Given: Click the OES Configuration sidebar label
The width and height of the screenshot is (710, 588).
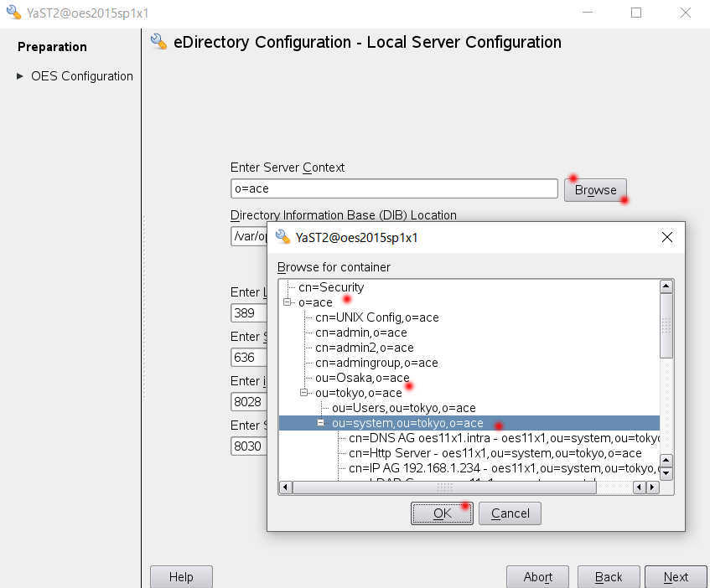Looking at the screenshot, I should pyautogui.click(x=82, y=76).
